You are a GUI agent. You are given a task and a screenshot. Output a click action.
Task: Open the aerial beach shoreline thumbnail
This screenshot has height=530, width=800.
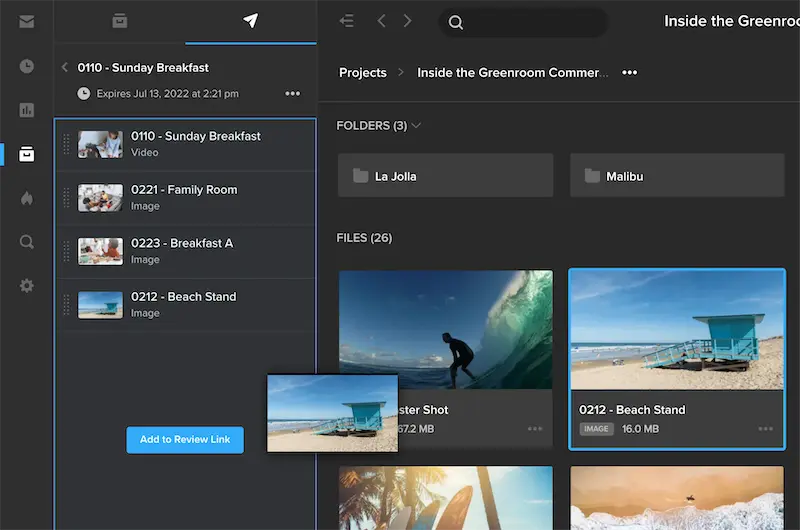(x=677, y=498)
